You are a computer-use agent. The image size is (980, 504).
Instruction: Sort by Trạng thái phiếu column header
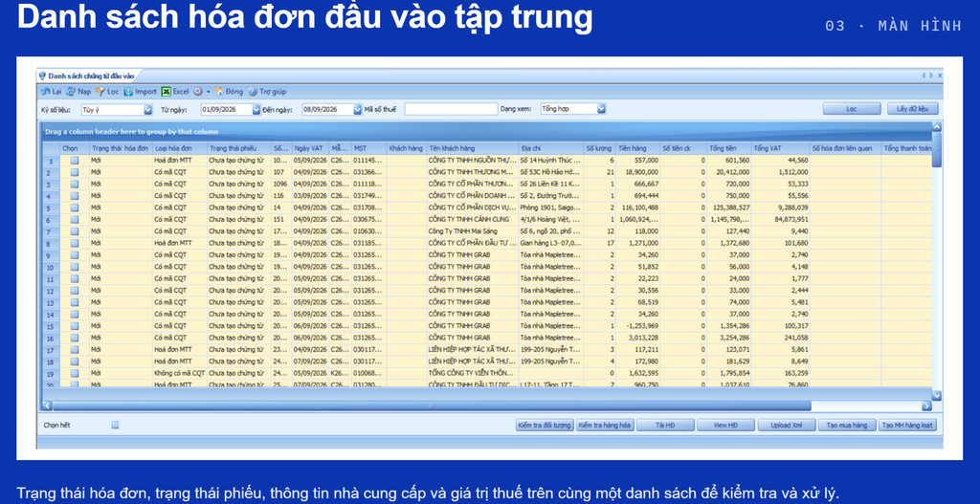pos(239,148)
